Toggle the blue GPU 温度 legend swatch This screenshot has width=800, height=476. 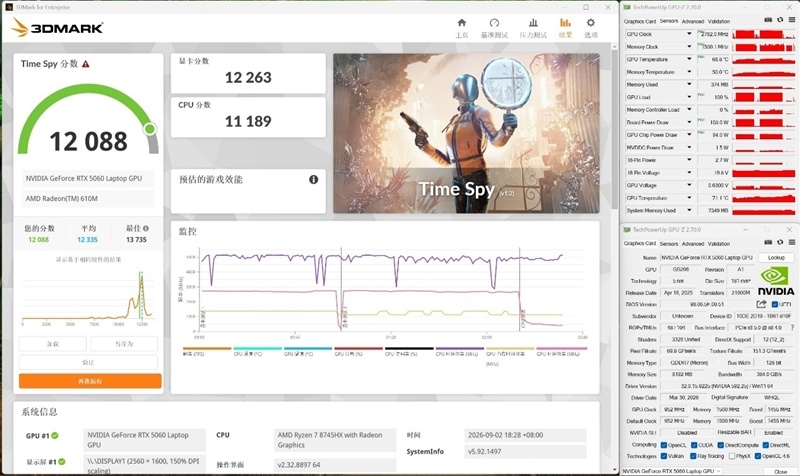coord(308,348)
